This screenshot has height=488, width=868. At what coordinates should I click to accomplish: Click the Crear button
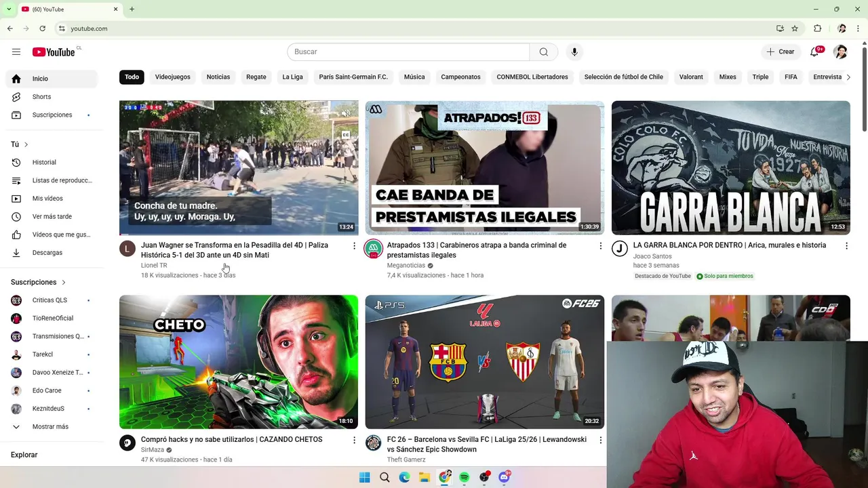coord(781,52)
